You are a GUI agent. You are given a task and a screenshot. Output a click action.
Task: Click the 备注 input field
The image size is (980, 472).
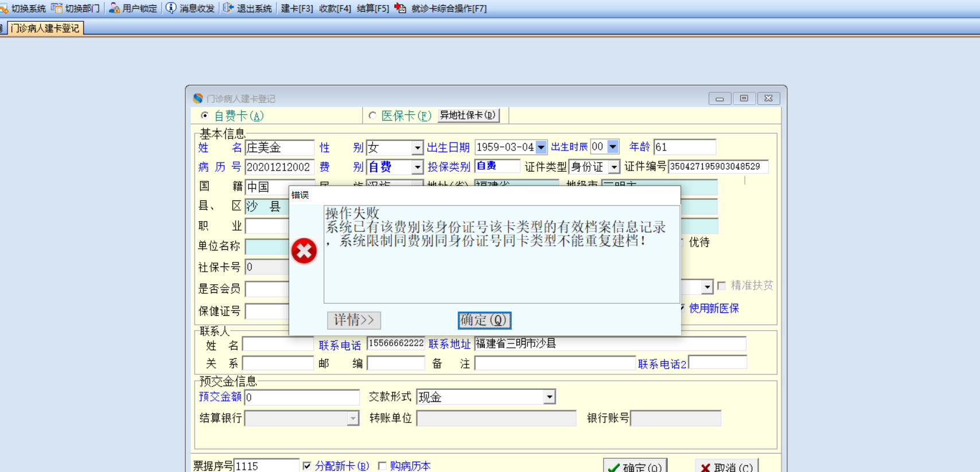(555, 363)
